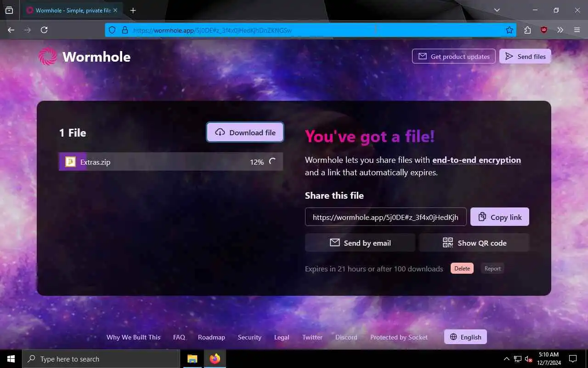Bookmark this page with the star icon
The image size is (588, 368).
click(509, 30)
